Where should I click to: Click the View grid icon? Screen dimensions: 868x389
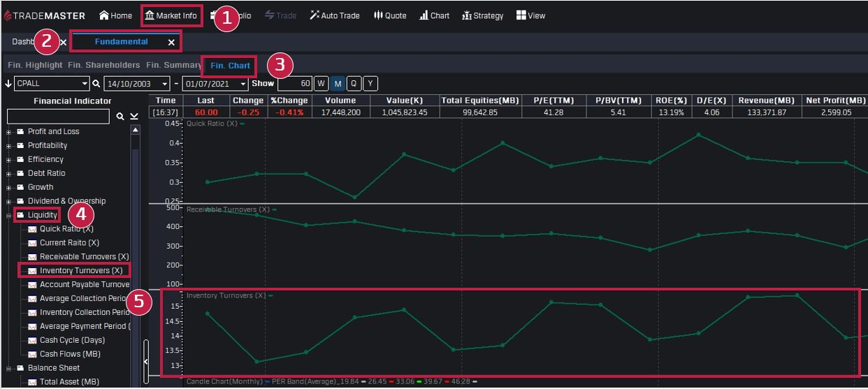521,15
